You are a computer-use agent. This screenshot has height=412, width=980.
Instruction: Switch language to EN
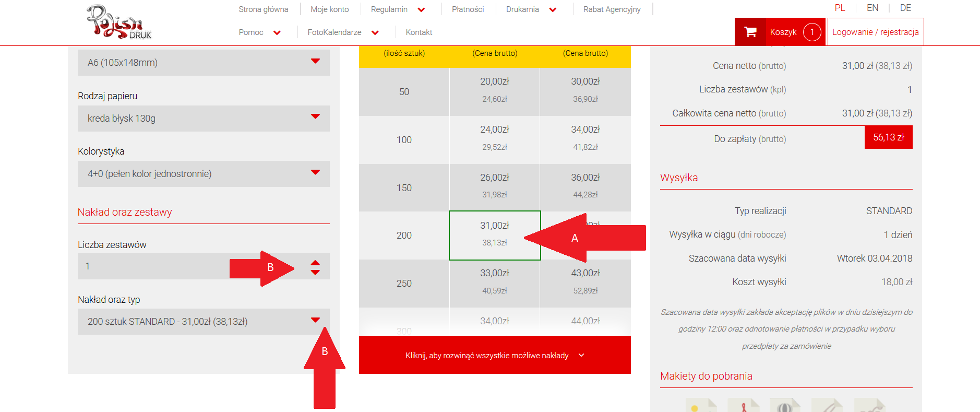tap(872, 8)
